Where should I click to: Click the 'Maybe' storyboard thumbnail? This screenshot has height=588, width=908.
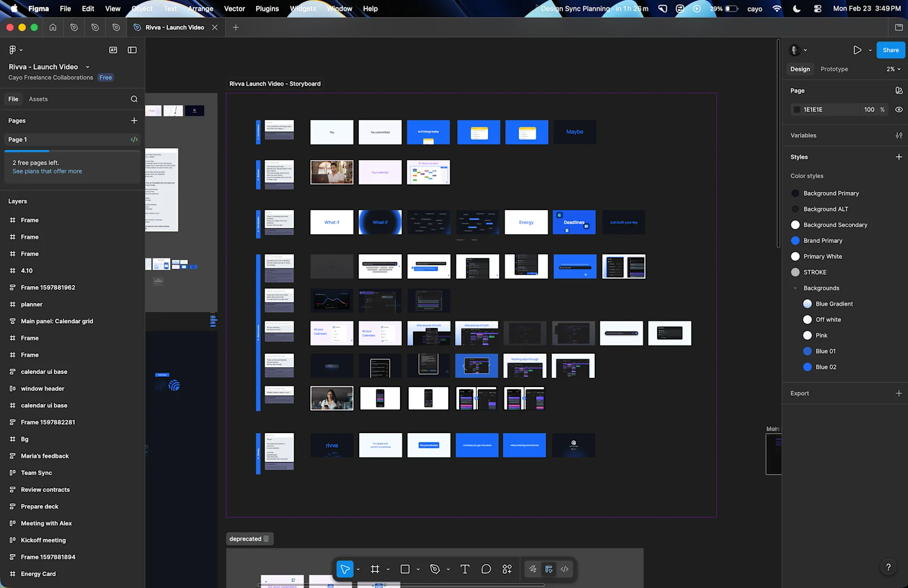[575, 132]
